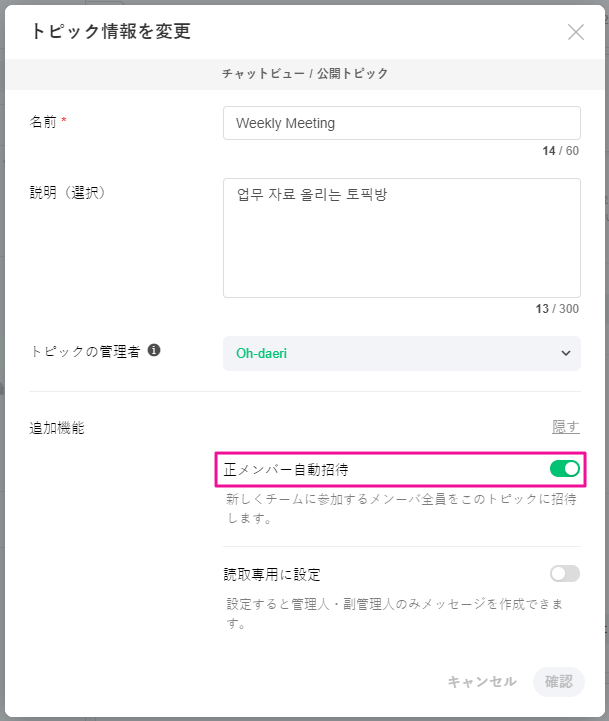This screenshot has height=721, width=609.
Task: Click the 追加機能 section heading
Action: [x=57, y=428]
